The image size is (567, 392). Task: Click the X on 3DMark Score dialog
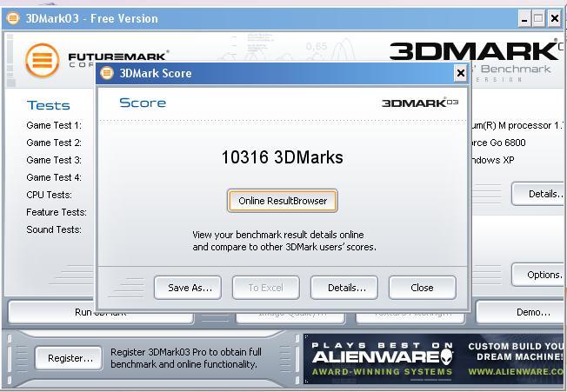click(x=460, y=73)
